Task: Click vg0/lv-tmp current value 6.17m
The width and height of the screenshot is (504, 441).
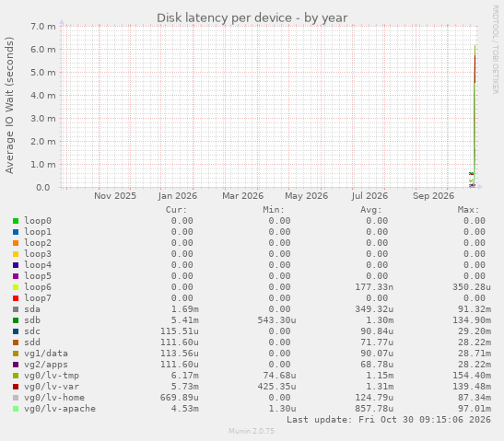Action: [185, 376]
